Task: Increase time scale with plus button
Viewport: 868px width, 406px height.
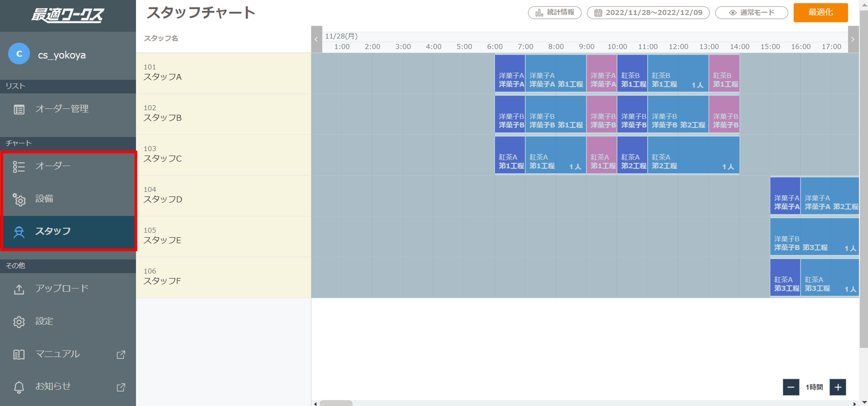Action: click(838, 387)
